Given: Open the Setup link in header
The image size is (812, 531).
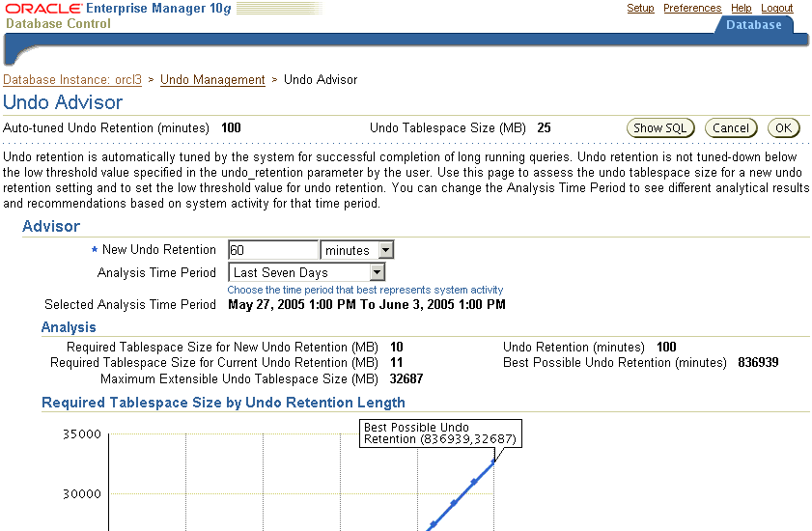Looking at the screenshot, I should [640, 8].
